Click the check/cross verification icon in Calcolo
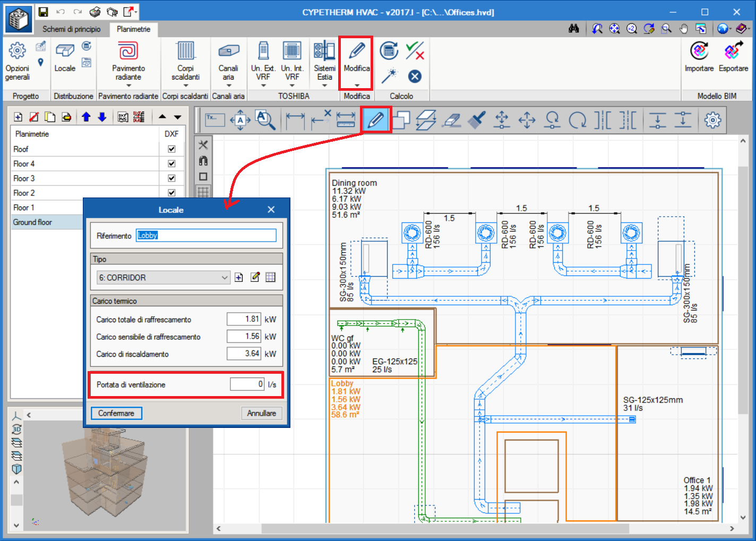756x541 pixels. pyautogui.click(x=415, y=51)
